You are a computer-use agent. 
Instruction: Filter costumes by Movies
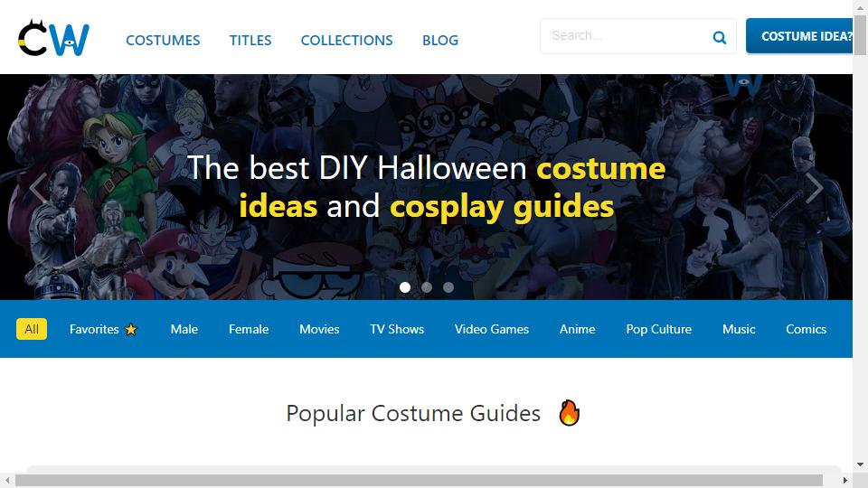tap(319, 329)
